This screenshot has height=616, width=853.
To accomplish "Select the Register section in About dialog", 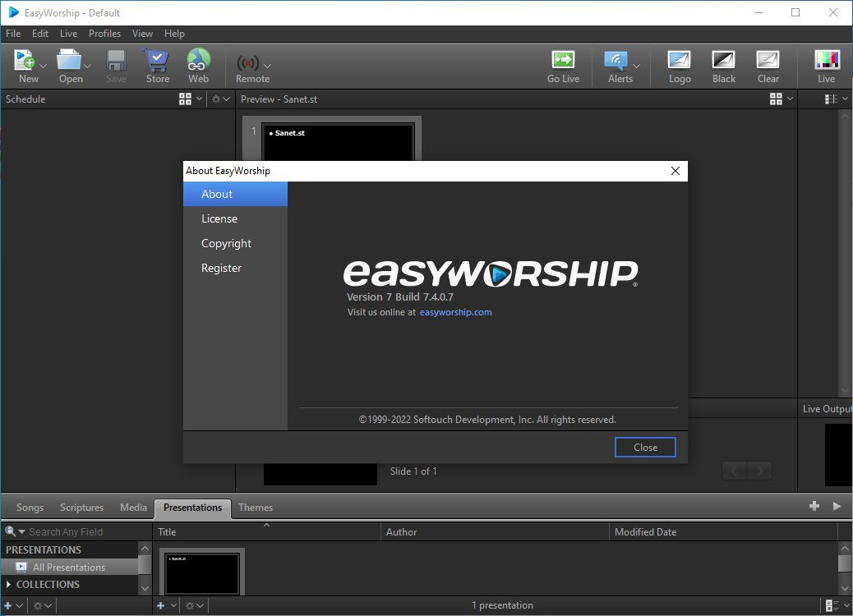I will pyautogui.click(x=221, y=268).
